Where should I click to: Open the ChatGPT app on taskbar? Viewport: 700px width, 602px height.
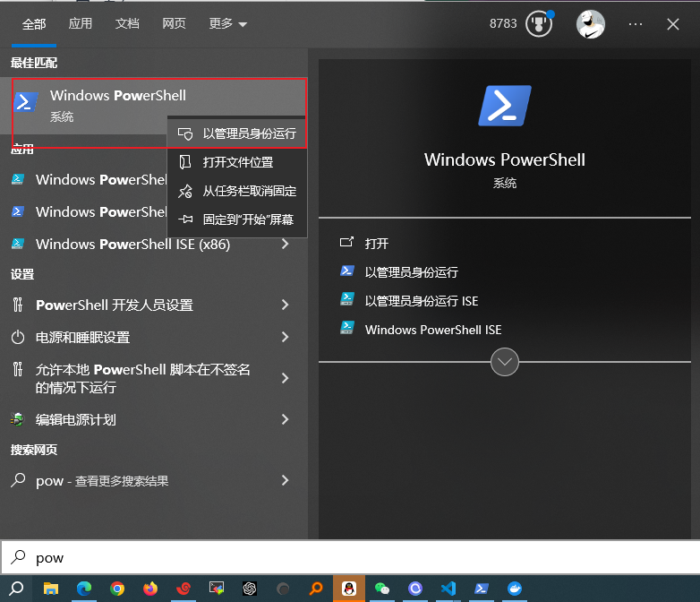click(250, 589)
